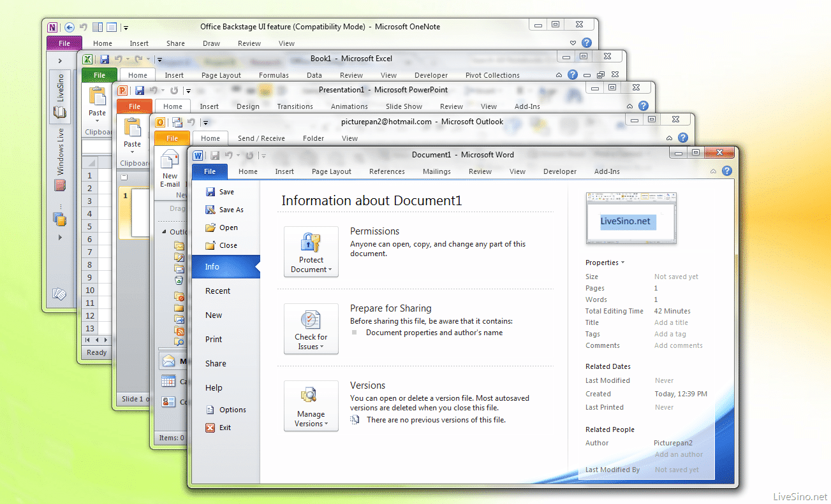
Task: Toggle Full Page View in OneNote's toolbar
Action: click(111, 27)
